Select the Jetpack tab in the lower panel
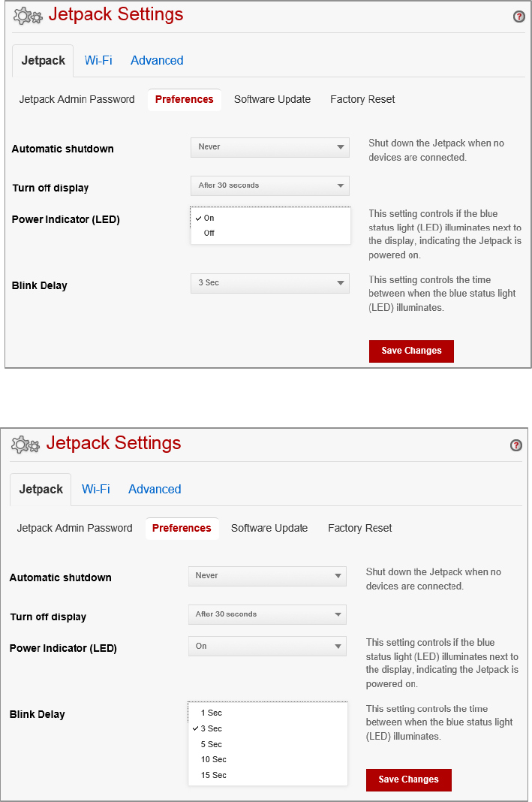Image resolution: width=532 pixels, height=802 pixels. click(x=41, y=490)
